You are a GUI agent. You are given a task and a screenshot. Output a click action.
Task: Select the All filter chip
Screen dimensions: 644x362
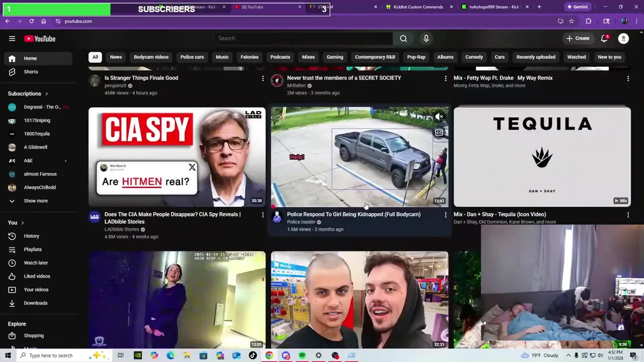click(95, 57)
